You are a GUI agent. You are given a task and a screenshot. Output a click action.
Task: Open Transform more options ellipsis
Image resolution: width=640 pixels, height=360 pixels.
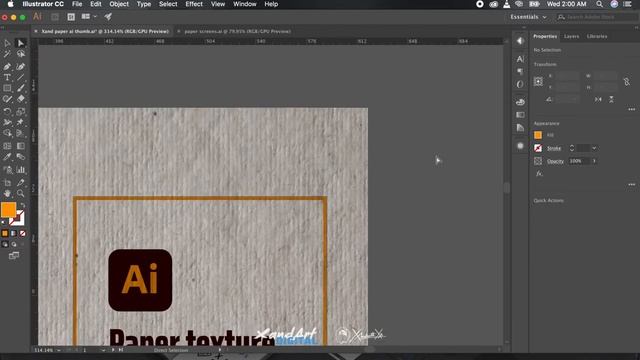[x=631, y=109]
